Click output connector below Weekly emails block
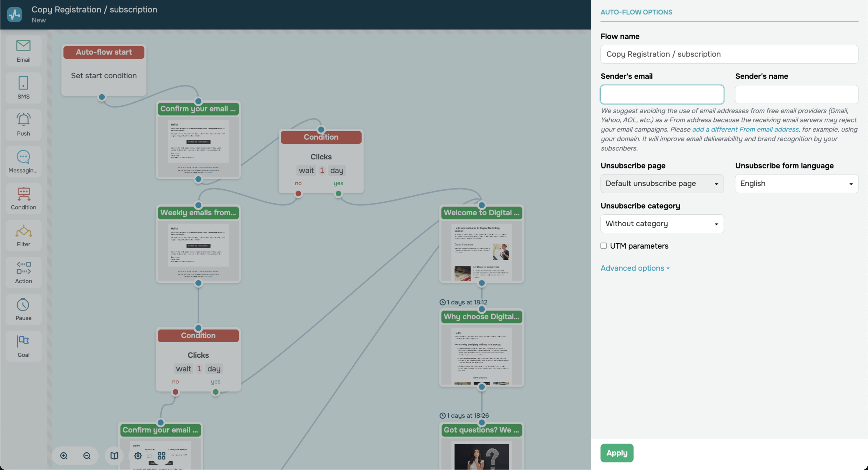Screen dimensions: 868x470 tap(198, 283)
